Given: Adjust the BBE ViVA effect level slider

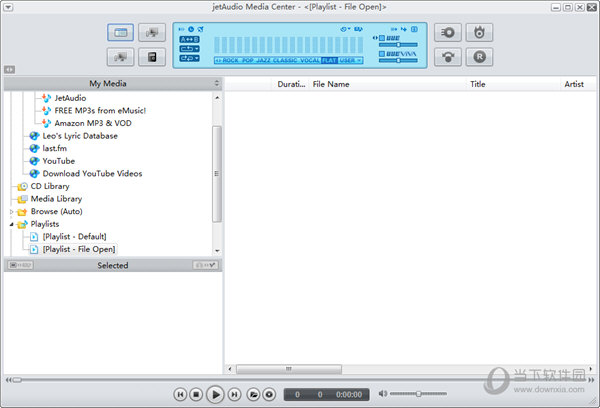Looking at the screenshot, I should (x=398, y=60).
